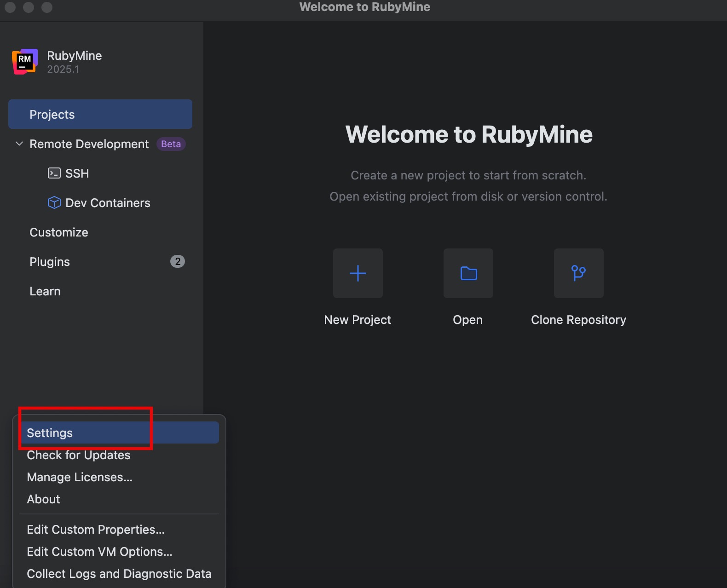Image resolution: width=727 pixels, height=588 pixels.
Task: Click About in the popup menu
Action: (x=44, y=499)
